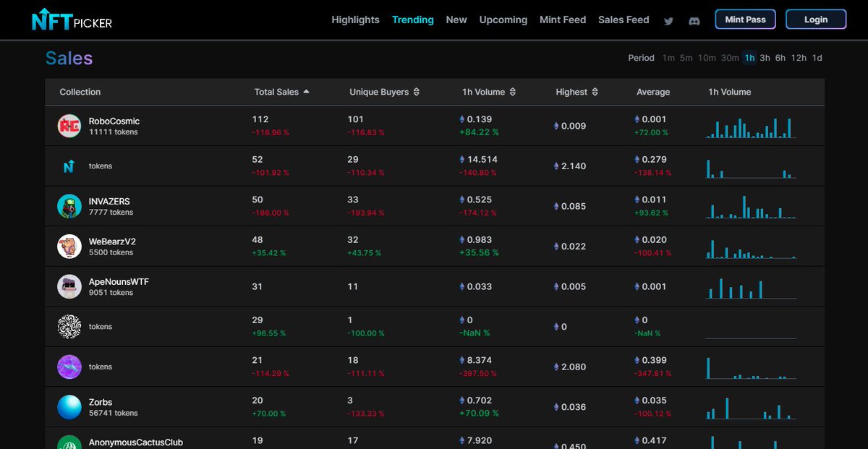Select the 5m period option
The height and width of the screenshot is (449, 868).
[x=686, y=58]
